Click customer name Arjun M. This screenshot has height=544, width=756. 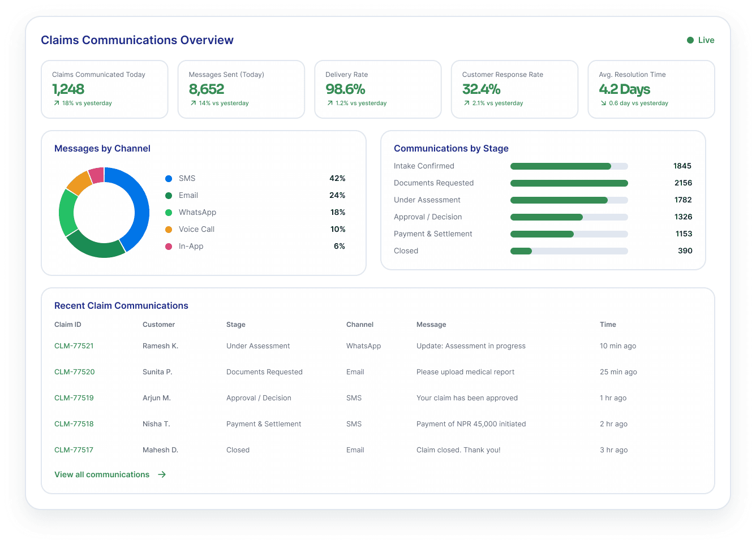(157, 398)
